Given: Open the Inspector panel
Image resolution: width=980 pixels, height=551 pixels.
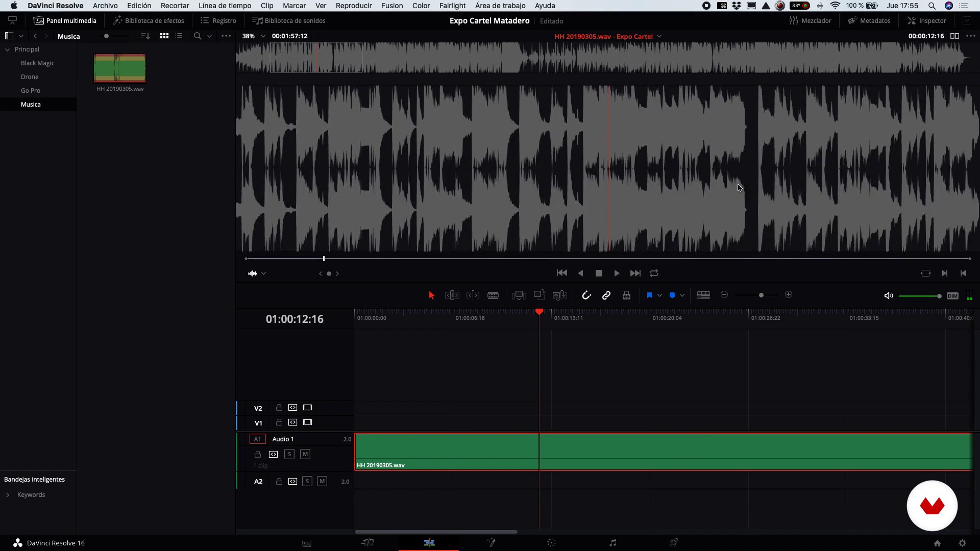Looking at the screenshot, I should pos(927,21).
